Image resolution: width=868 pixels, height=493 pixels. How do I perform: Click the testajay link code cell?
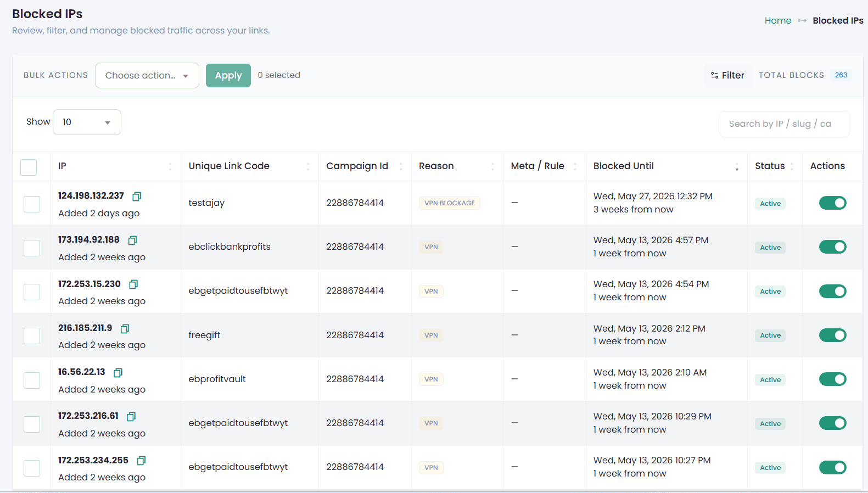pyautogui.click(x=206, y=203)
